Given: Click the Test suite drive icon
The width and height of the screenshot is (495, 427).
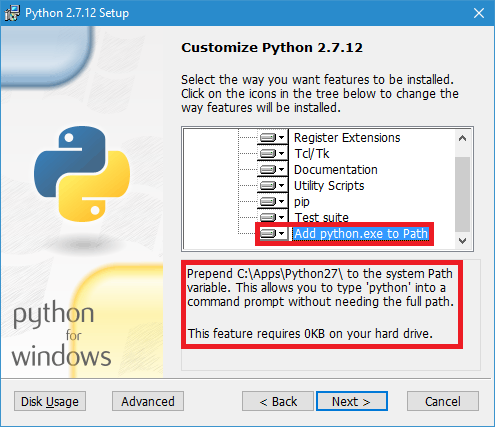Looking at the screenshot, I should (x=268, y=217).
